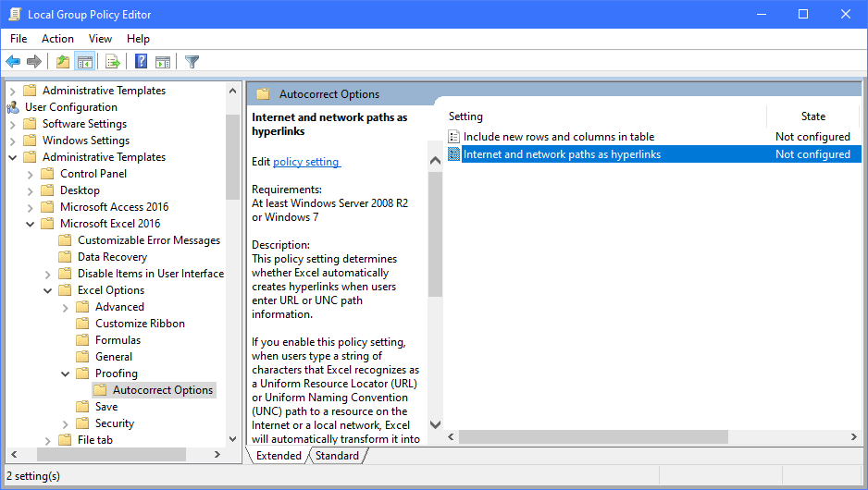Expand the Control Panel node

31,174
